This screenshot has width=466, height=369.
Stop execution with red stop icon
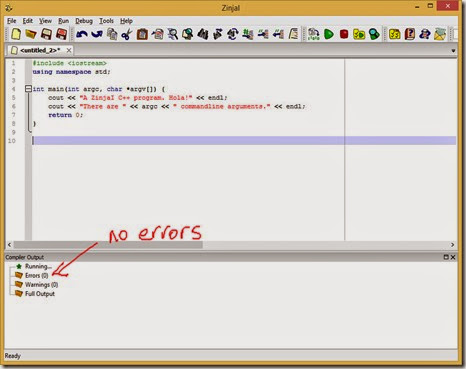click(344, 34)
